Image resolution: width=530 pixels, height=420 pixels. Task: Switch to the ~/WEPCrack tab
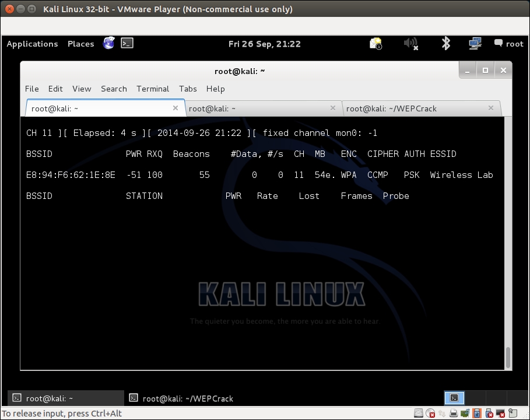(422, 108)
